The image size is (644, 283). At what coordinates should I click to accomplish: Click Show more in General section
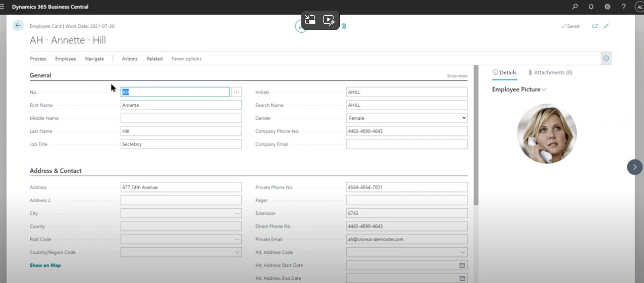457,76
